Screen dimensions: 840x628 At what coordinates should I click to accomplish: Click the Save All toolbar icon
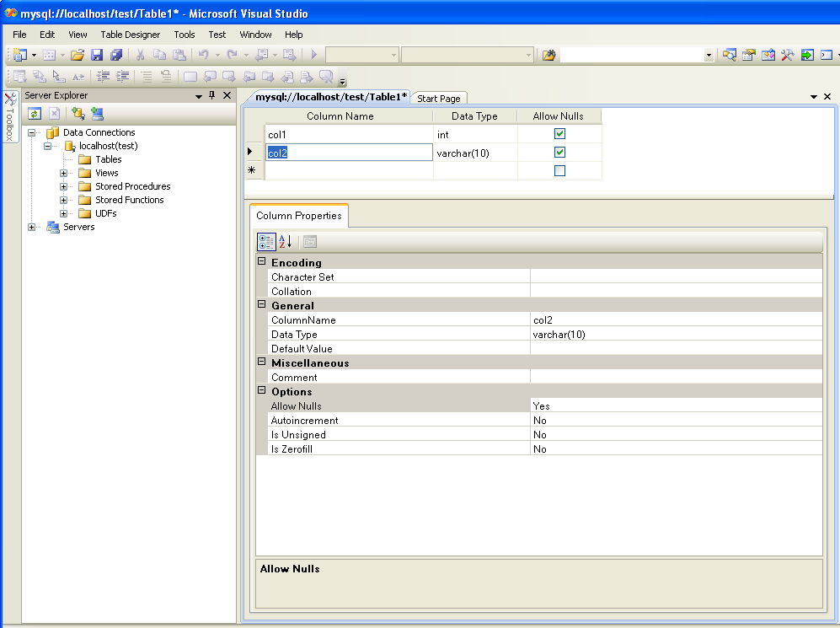pos(116,55)
